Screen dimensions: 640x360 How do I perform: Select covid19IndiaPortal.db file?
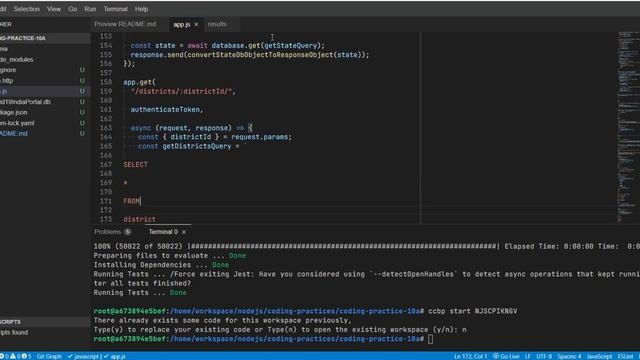(25, 102)
